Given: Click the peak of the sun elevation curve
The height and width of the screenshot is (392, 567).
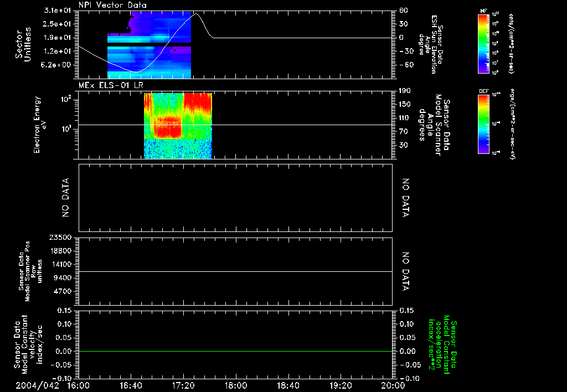Looking at the screenshot, I should 196,14.
